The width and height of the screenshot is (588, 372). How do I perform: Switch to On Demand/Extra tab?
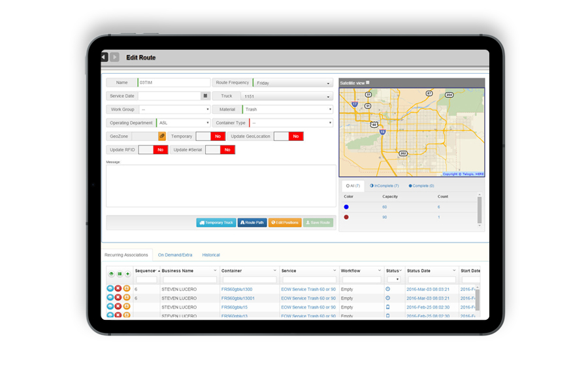point(174,255)
